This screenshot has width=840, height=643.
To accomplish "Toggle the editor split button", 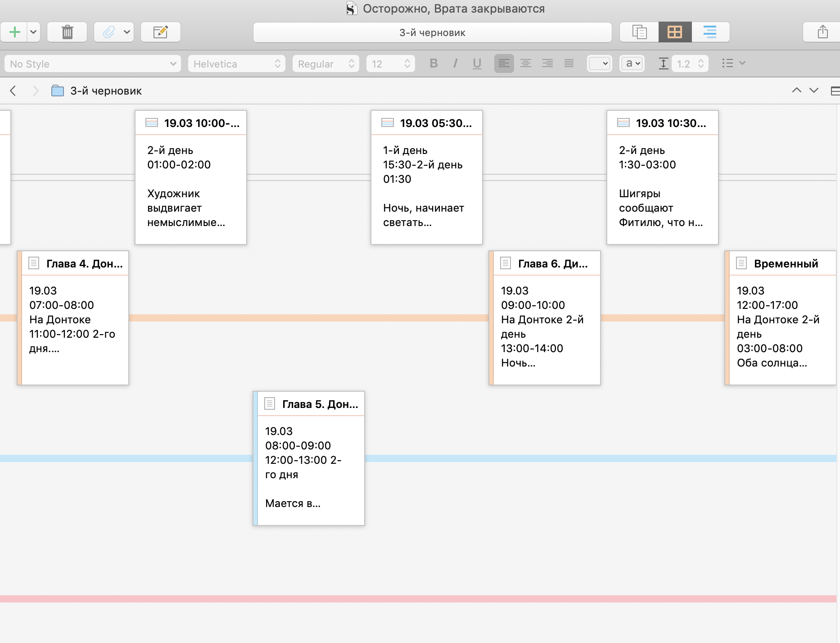I will (x=835, y=91).
